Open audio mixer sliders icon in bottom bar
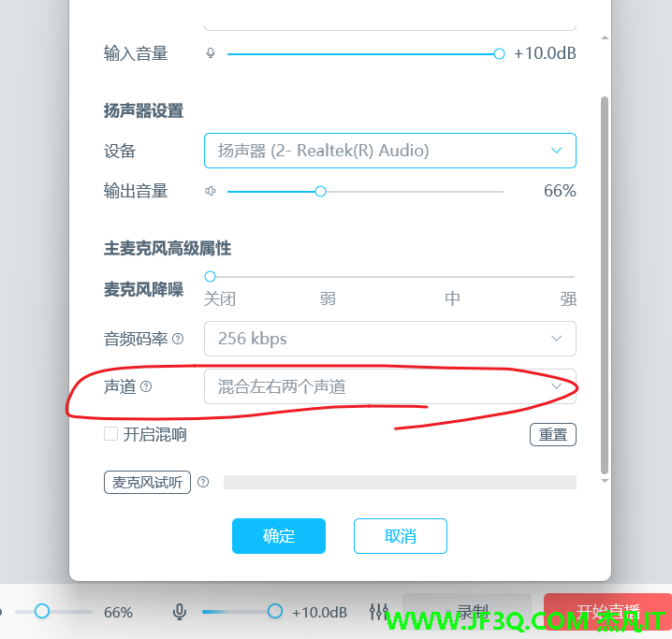The width and height of the screenshot is (672, 639). [x=379, y=612]
